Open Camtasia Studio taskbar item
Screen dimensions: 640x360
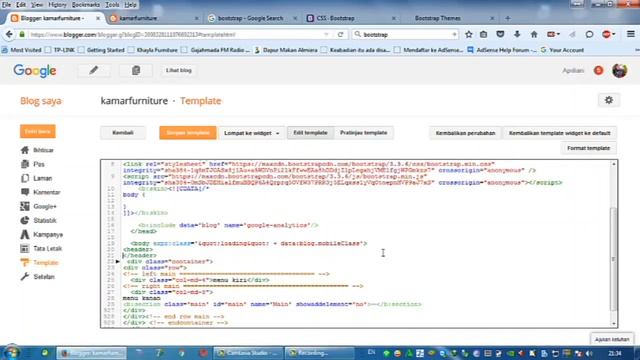tap(248, 353)
